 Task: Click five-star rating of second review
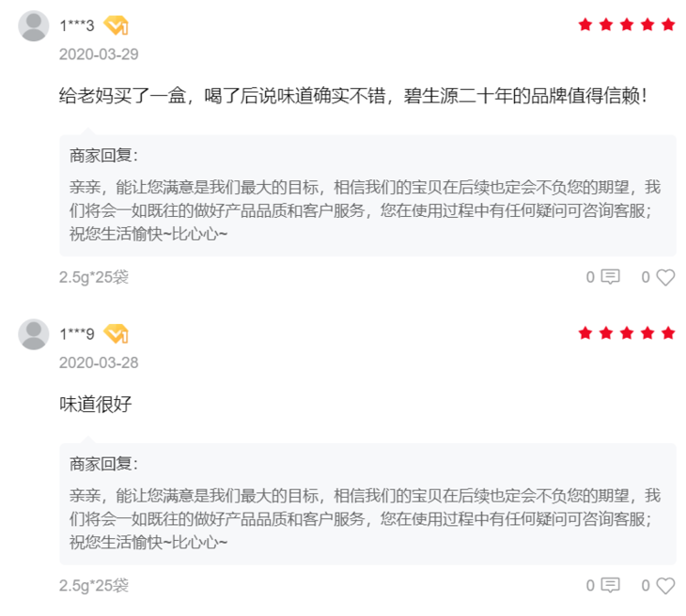coord(626,332)
